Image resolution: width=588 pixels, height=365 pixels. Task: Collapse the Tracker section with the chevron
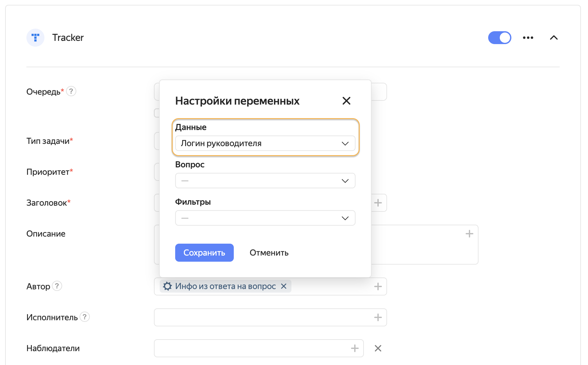[x=554, y=38]
